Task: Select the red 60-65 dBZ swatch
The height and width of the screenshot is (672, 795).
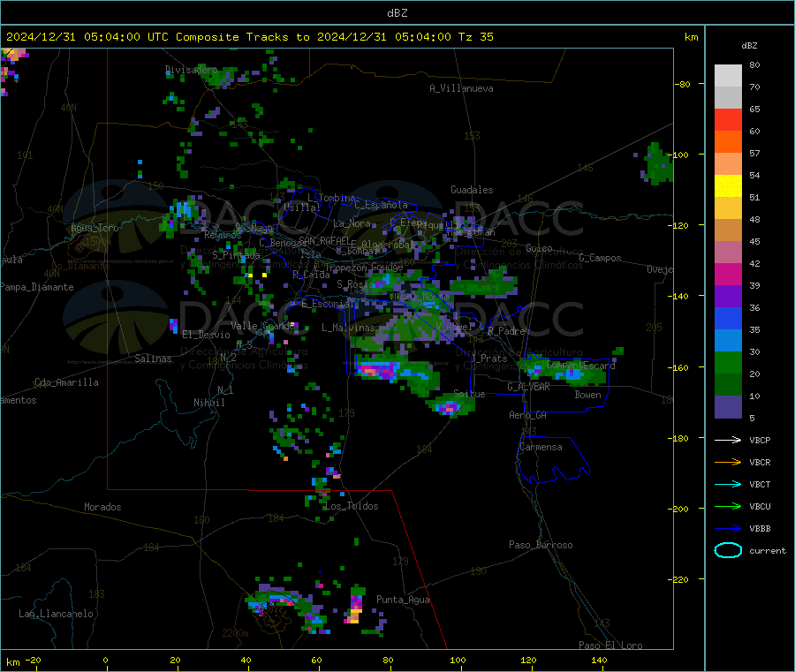Action: [x=728, y=120]
